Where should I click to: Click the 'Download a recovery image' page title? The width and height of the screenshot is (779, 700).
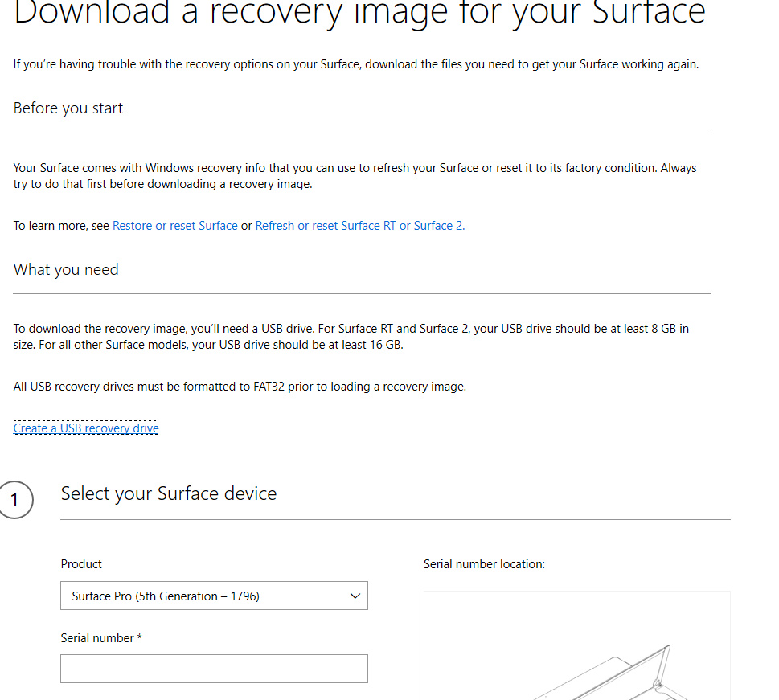pyautogui.click(x=359, y=13)
